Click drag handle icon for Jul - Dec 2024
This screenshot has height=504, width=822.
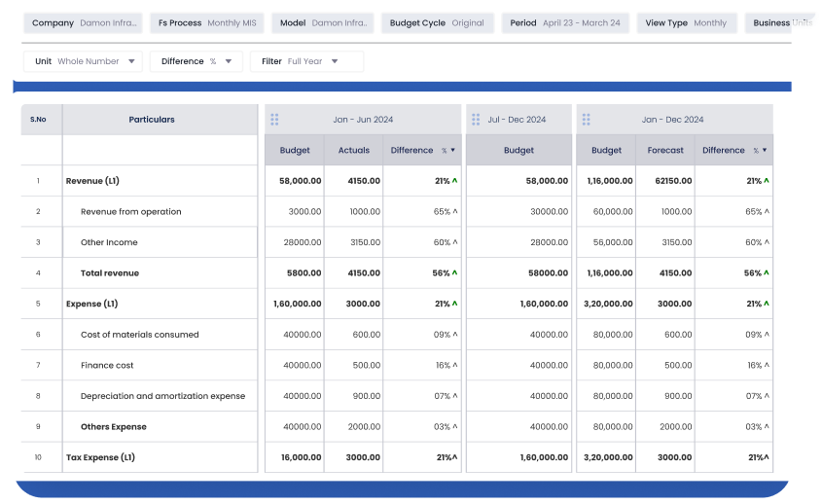(476, 120)
